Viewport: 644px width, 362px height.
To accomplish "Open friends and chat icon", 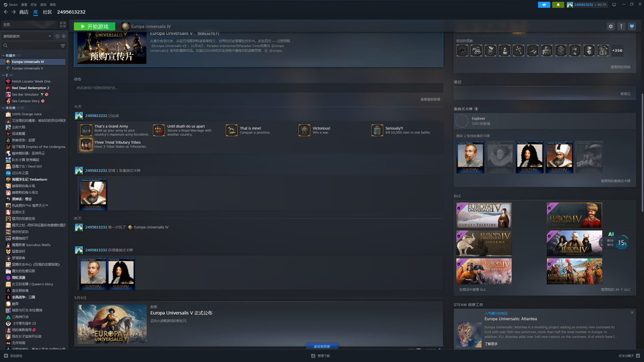I will pyautogui.click(x=638, y=356).
